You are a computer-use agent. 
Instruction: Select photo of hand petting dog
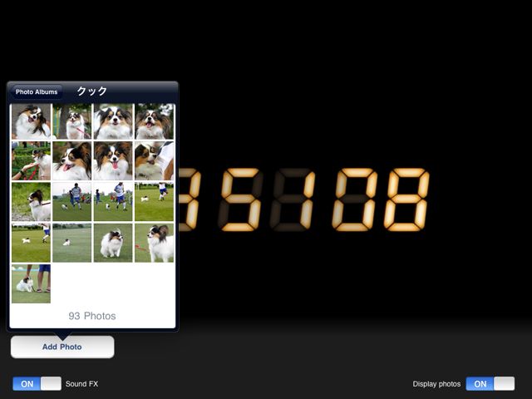[31, 160]
